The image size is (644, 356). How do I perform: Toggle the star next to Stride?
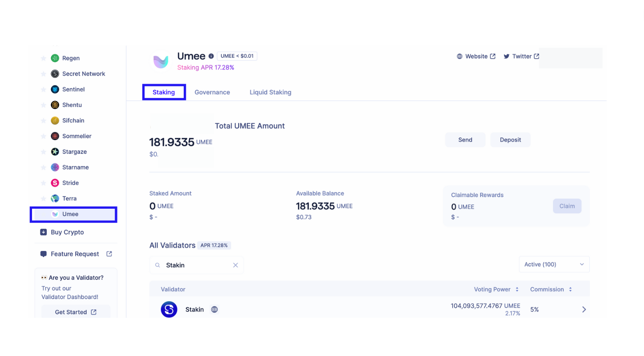click(44, 183)
